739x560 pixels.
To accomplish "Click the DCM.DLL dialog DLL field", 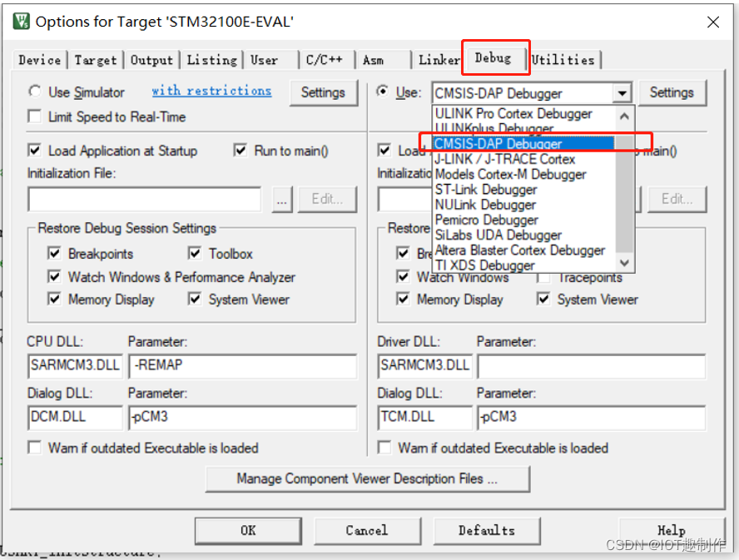I will pos(76,418).
